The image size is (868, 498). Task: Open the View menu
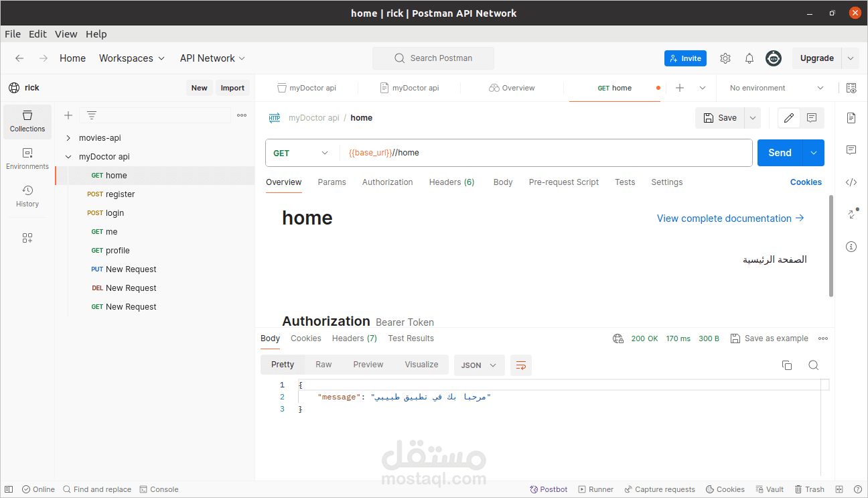[66, 34]
